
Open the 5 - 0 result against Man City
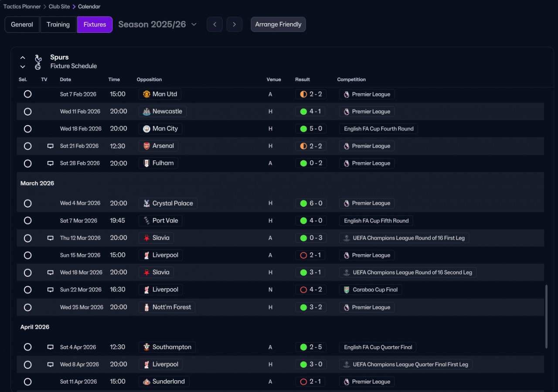[x=311, y=129]
